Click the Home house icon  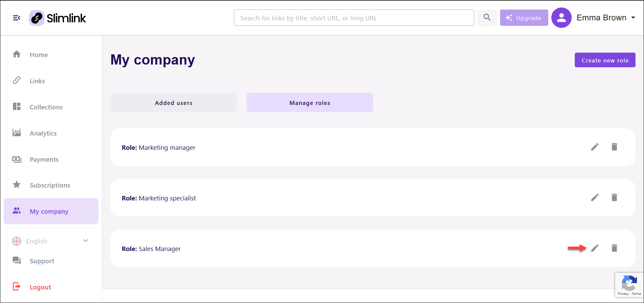17,54
